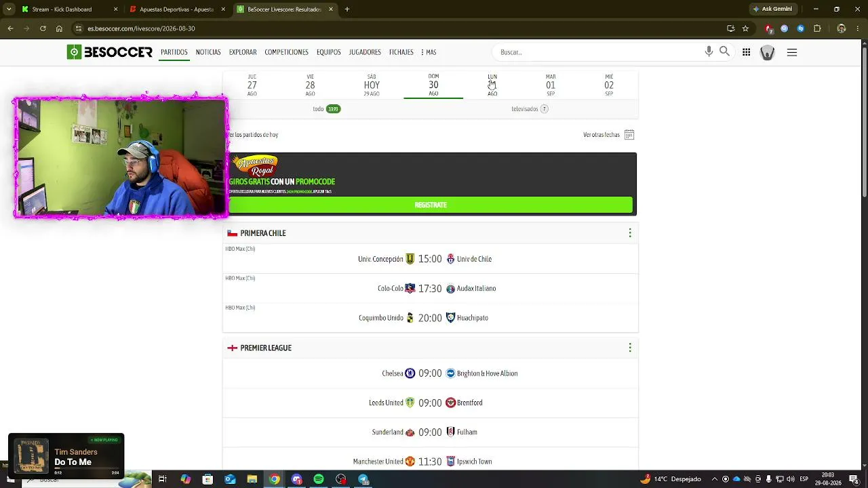Go back with the browser back arrow
The image size is (868, 488).
point(10,28)
